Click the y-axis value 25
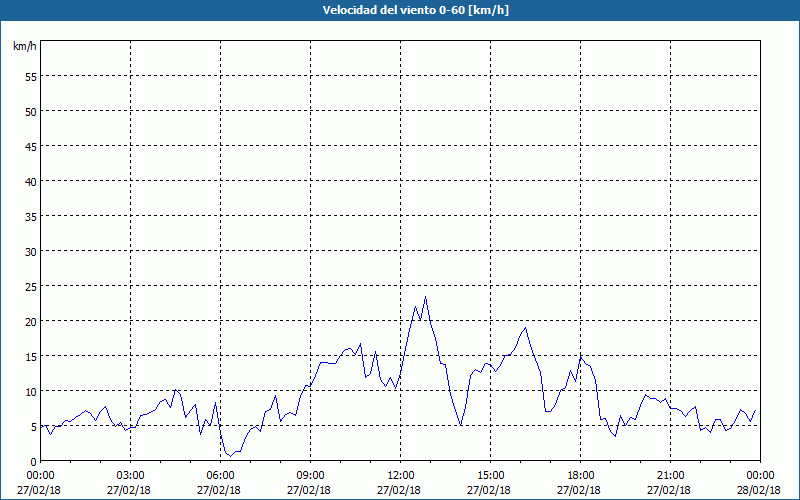 [31, 286]
